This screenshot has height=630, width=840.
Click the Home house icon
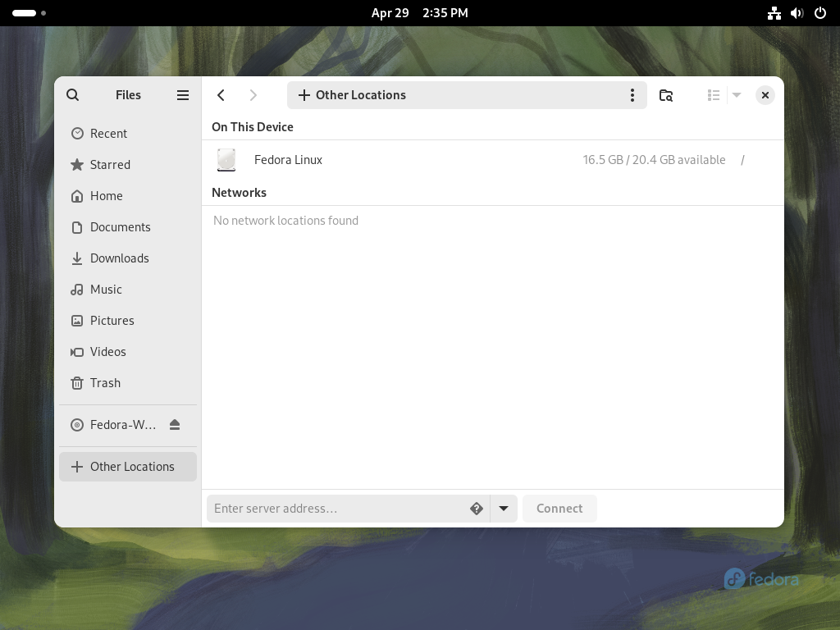click(x=77, y=196)
